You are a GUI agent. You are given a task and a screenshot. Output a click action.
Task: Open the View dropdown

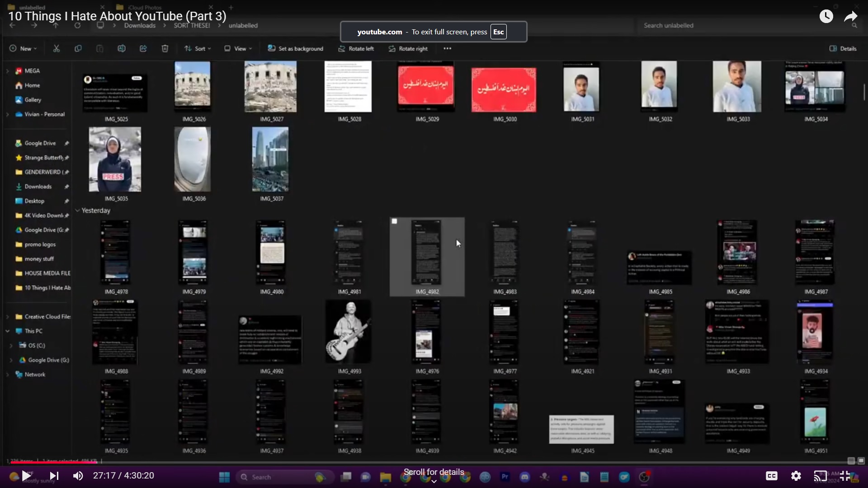tap(238, 48)
